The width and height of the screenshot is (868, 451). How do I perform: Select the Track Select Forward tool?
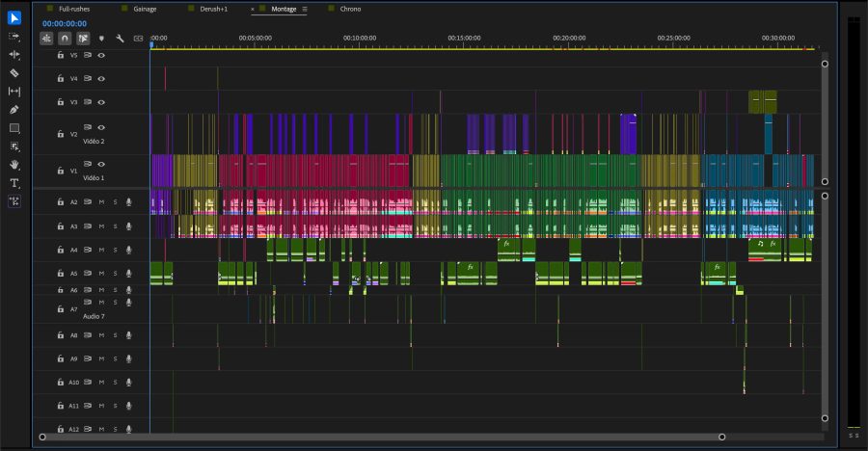pos(14,37)
